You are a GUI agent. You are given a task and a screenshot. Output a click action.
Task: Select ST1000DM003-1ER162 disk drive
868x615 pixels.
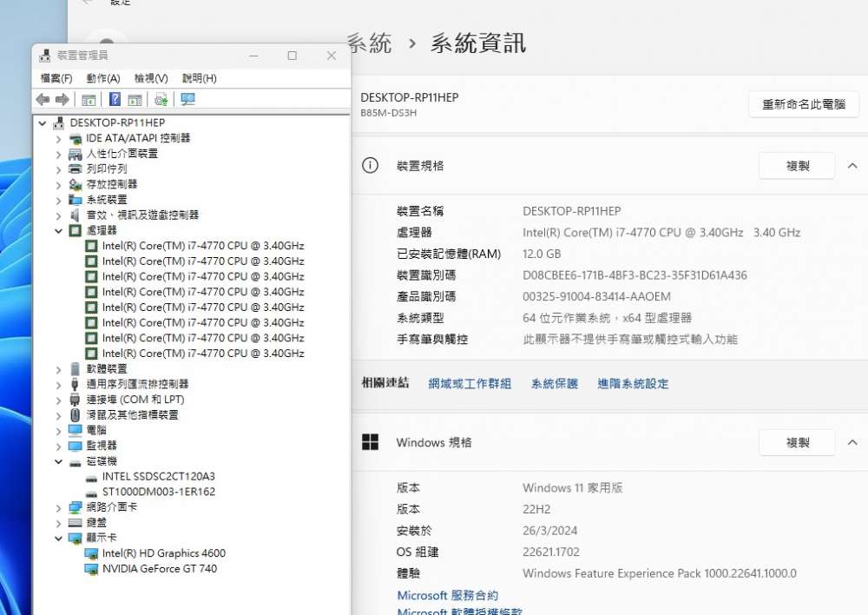[x=158, y=492]
